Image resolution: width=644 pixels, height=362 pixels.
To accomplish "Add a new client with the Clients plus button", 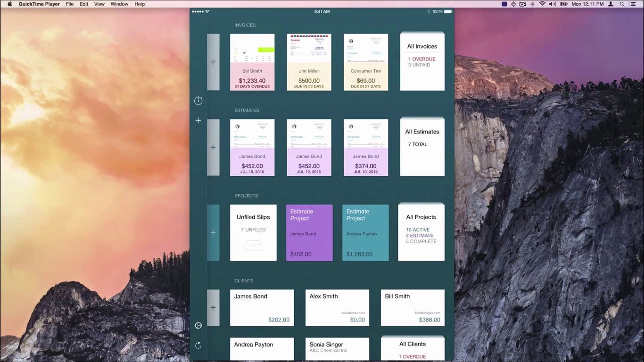I will point(213,307).
